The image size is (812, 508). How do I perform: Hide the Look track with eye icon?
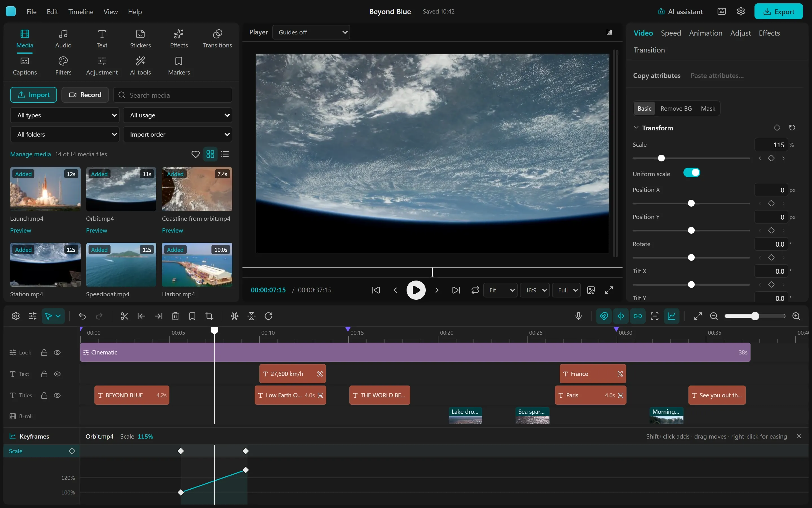tap(58, 352)
